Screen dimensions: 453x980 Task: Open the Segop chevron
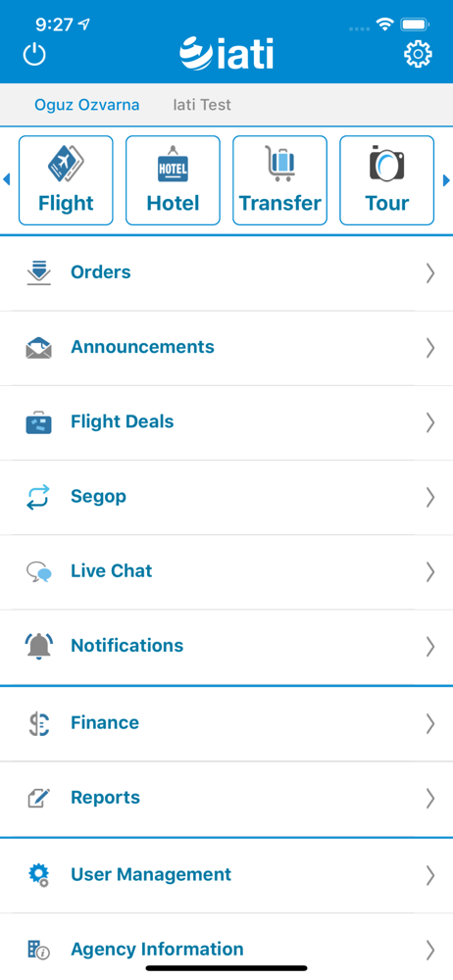(x=429, y=497)
